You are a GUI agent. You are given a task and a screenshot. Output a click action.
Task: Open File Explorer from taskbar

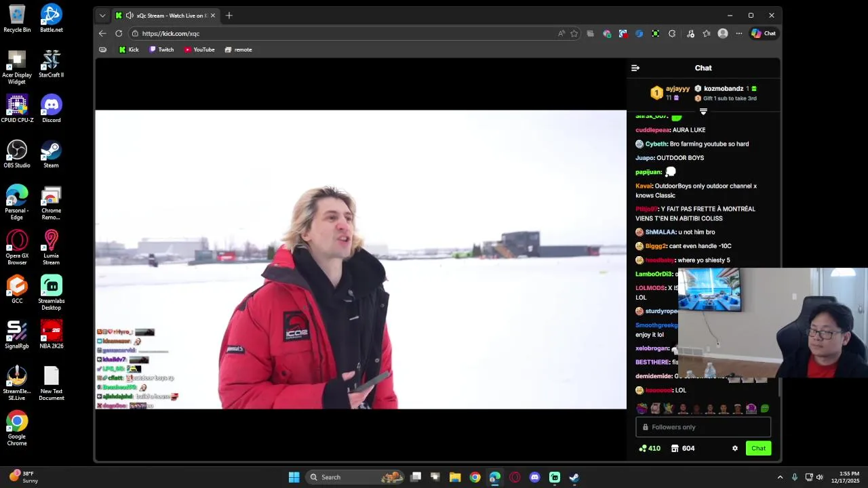point(455,477)
